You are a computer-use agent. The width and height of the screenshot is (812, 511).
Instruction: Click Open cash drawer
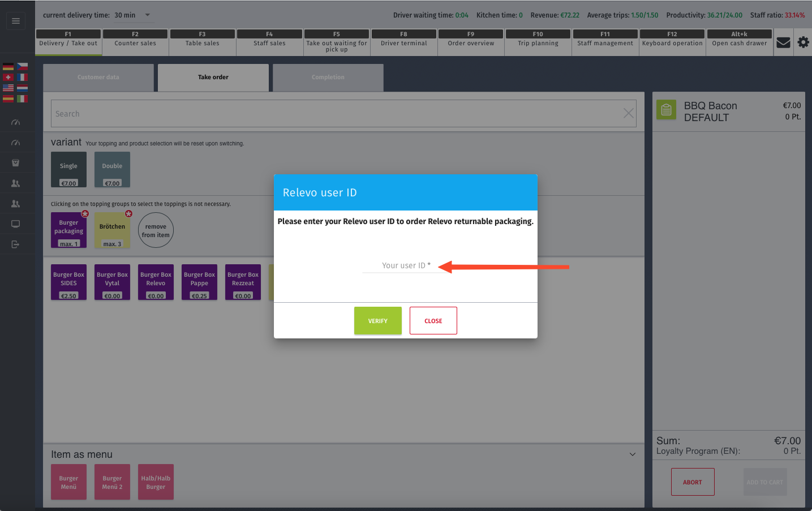pyautogui.click(x=740, y=42)
